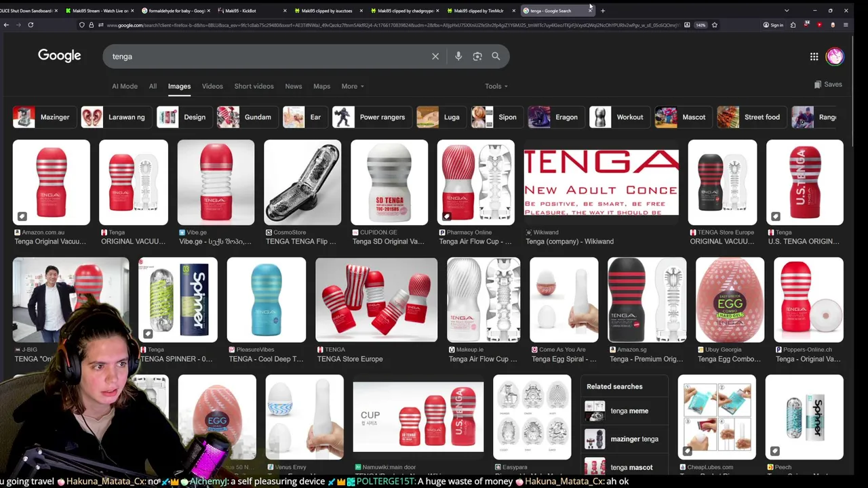
Task: Select the Ear filter chip
Action: point(304,117)
